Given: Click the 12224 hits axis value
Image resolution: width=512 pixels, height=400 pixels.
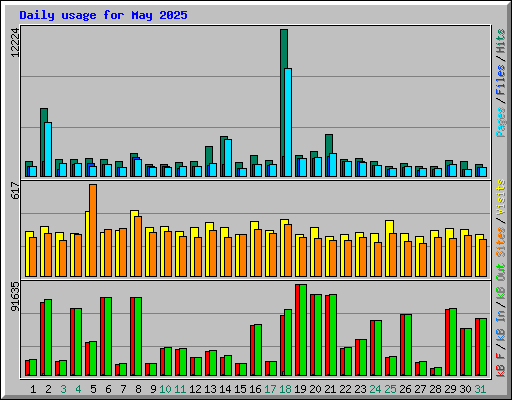Looking at the screenshot, I should coord(15,43).
